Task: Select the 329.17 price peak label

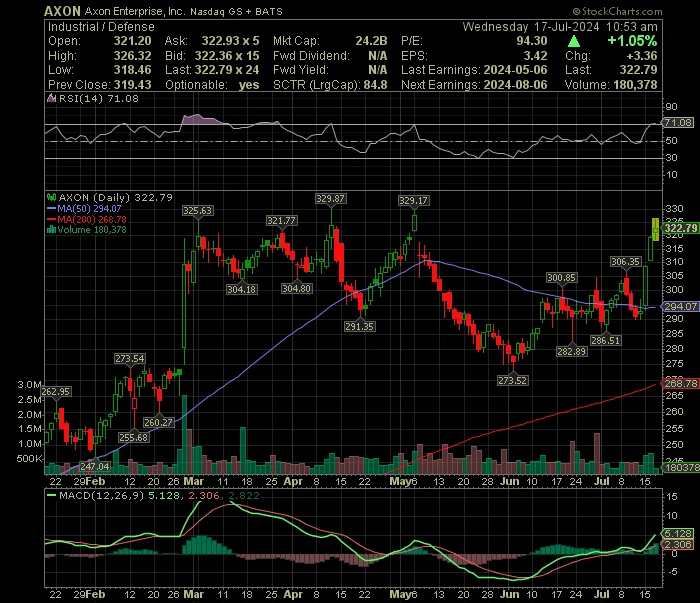Action: (x=414, y=201)
